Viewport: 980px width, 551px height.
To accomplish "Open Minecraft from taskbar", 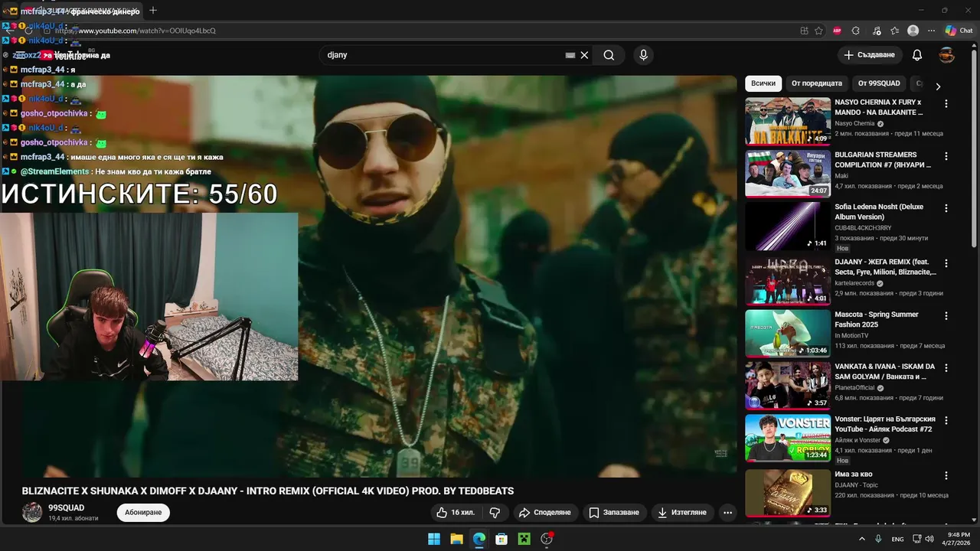I will click(524, 539).
